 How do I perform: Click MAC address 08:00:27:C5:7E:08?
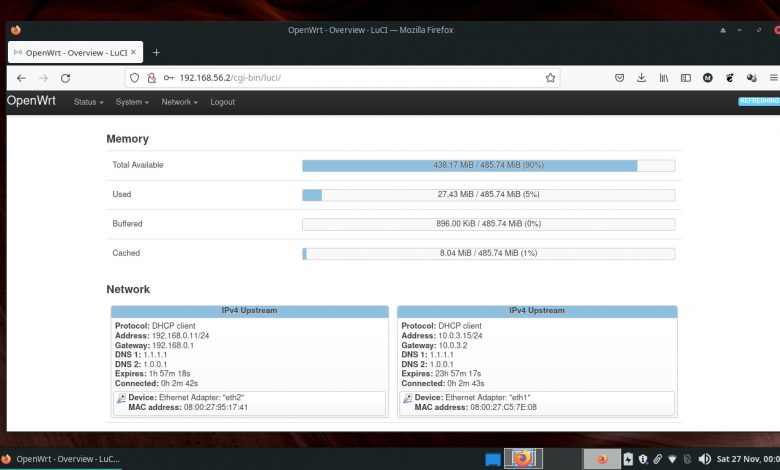(503, 407)
